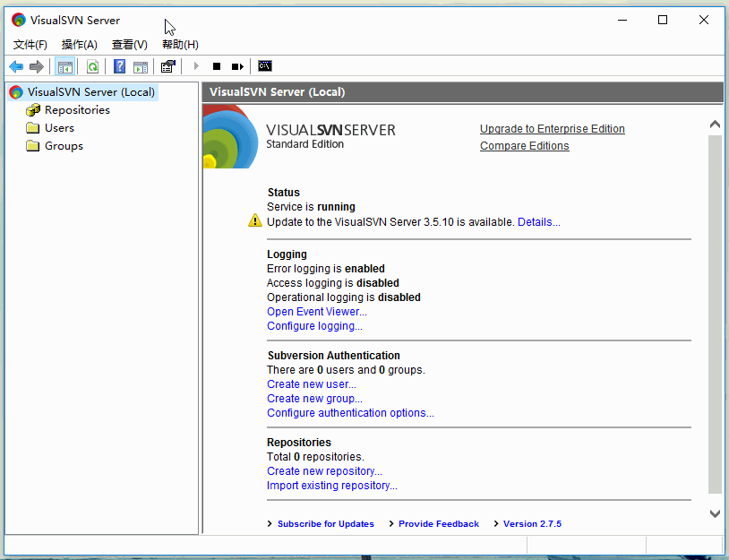Click the Subversion Authentication heading
729x560 pixels.
pyautogui.click(x=333, y=356)
